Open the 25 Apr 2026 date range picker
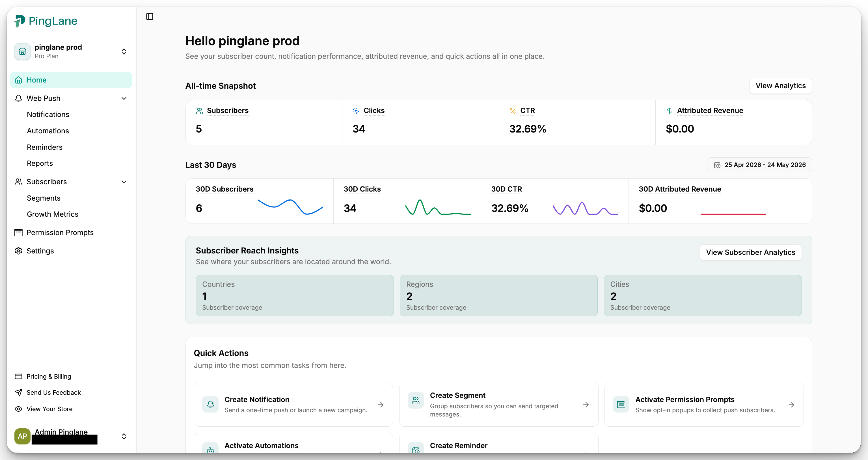This screenshot has height=460, width=868. coord(759,165)
